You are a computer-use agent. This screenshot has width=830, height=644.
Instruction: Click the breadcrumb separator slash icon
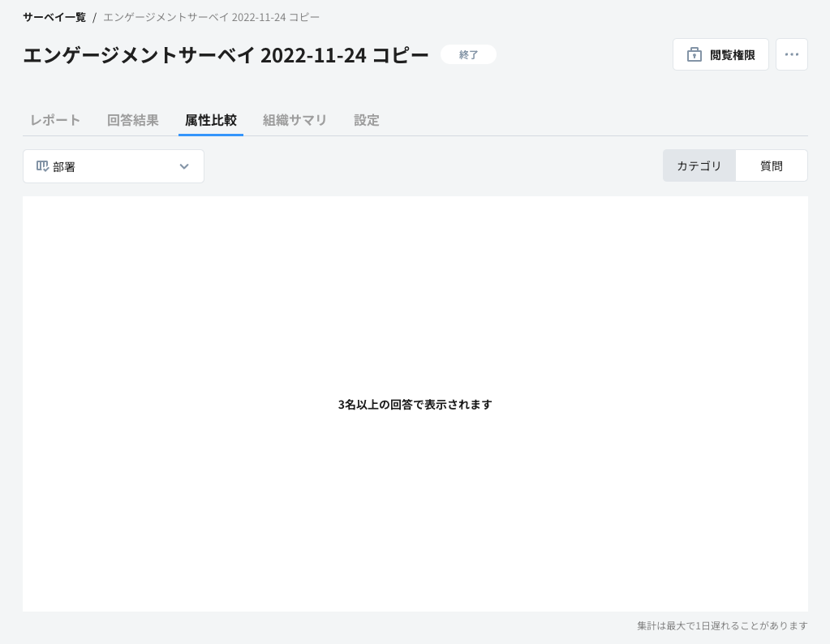click(93, 17)
